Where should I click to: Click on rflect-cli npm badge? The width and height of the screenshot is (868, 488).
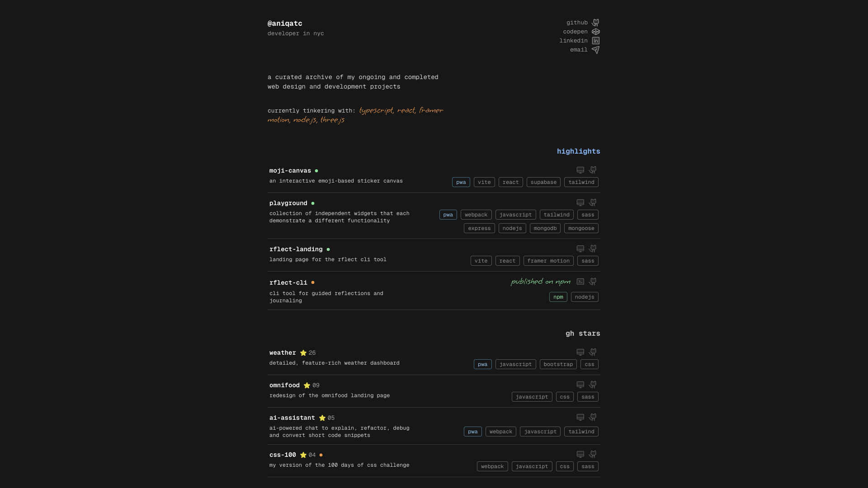point(558,297)
